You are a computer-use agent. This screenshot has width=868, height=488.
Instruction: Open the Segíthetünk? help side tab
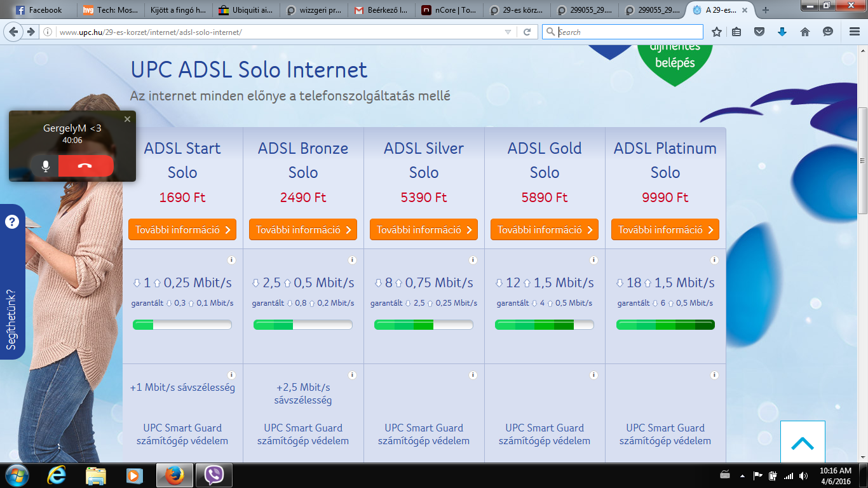(12, 281)
